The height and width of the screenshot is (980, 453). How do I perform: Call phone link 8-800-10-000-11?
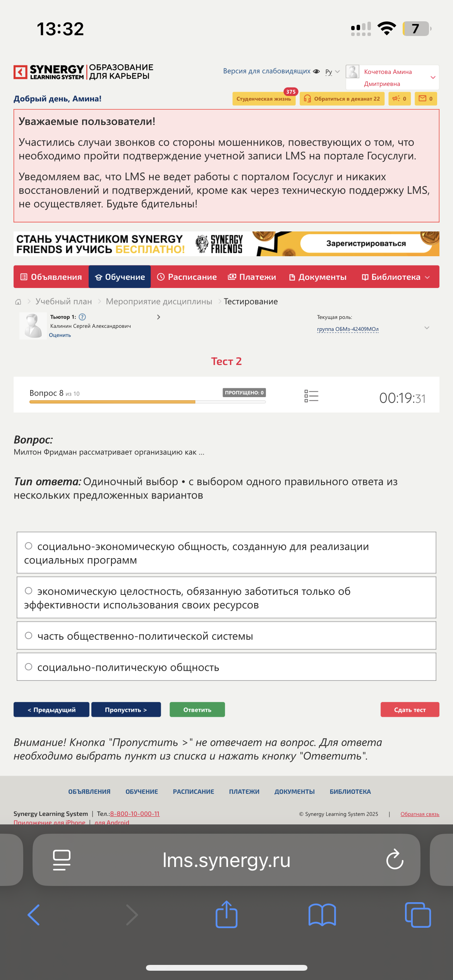pyautogui.click(x=135, y=814)
